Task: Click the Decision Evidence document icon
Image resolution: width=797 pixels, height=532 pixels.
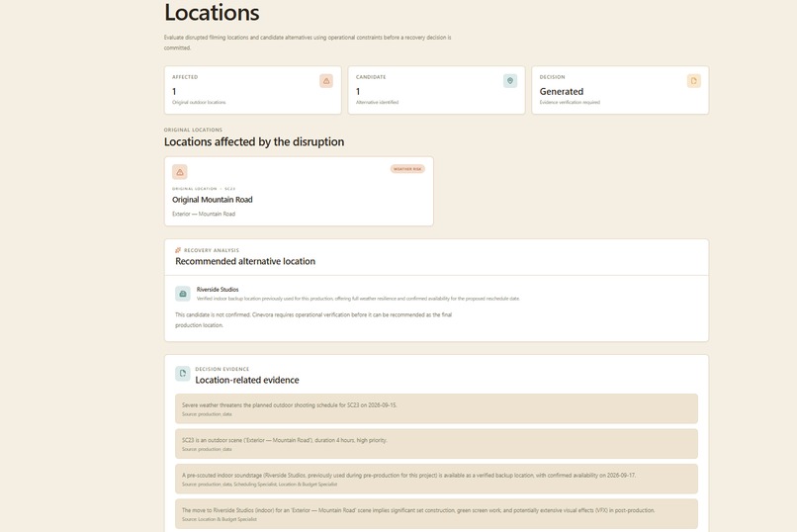Action: click(183, 374)
